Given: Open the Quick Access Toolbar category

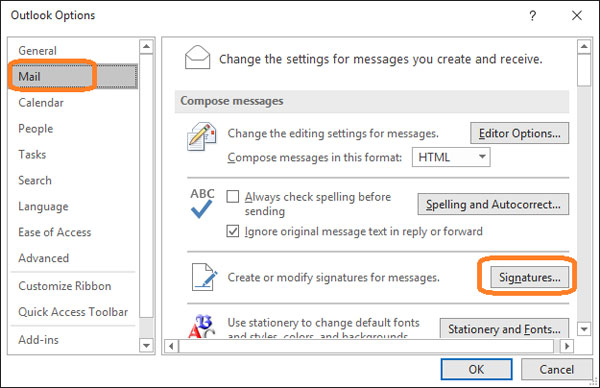Looking at the screenshot, I should pyautogui.click(x=73, y=312).
